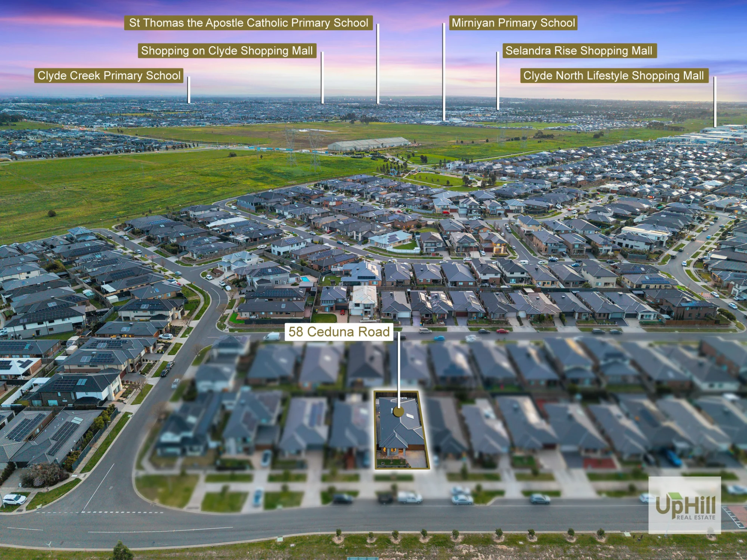
Task: Click Clyde North Lifestyle Shopping Mall label
Action: [x=614, y=75]
